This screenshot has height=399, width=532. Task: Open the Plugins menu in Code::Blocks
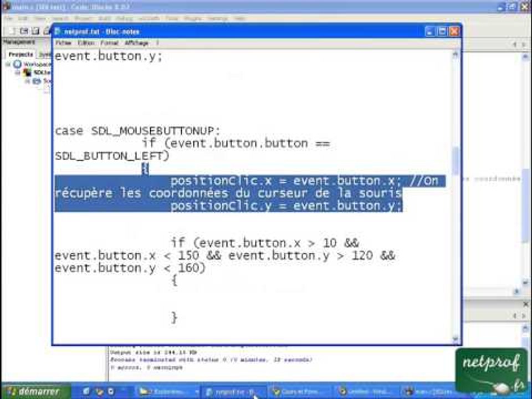(x=193, y=18)
